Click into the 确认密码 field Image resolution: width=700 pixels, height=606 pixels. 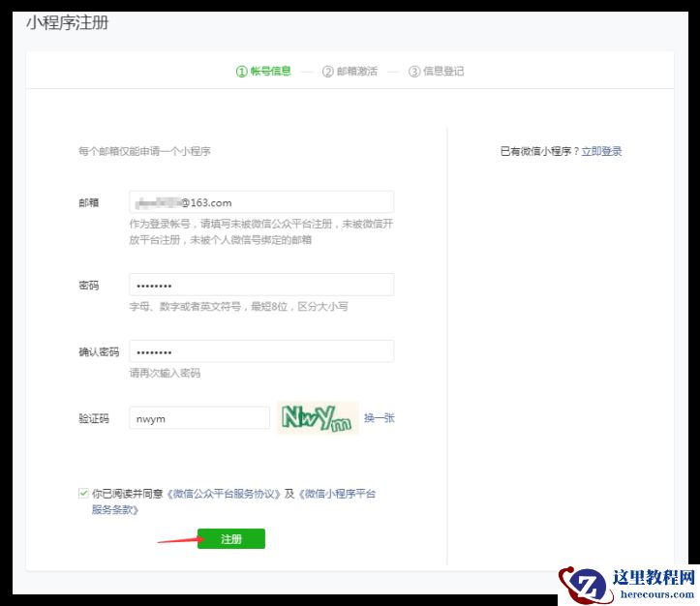(260, 351)
